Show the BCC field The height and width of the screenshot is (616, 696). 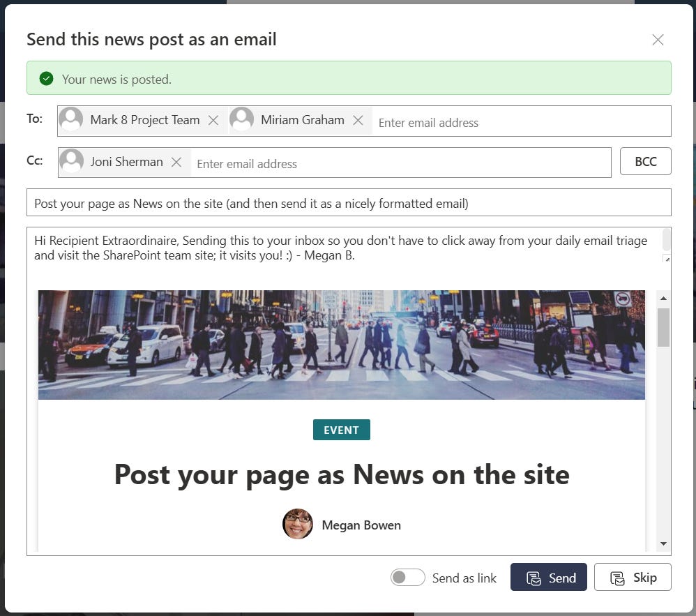coord(645,161)
